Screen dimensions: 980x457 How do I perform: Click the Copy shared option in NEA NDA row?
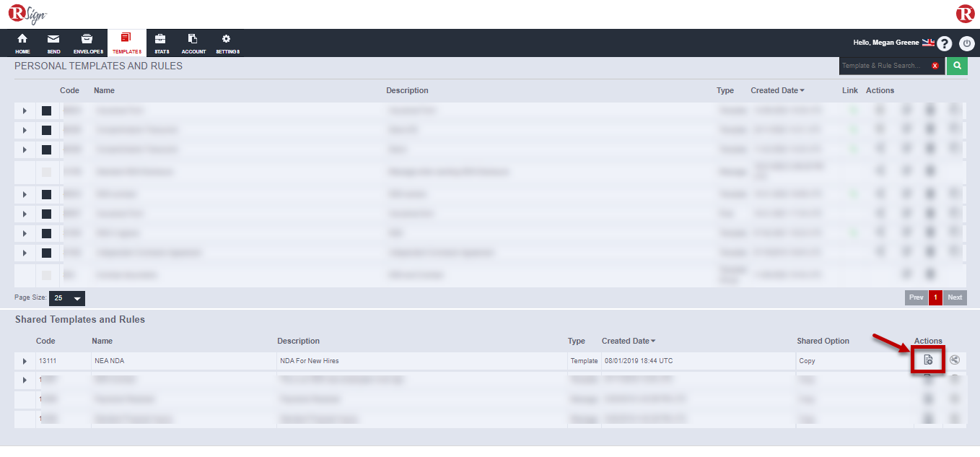(807, 361)
